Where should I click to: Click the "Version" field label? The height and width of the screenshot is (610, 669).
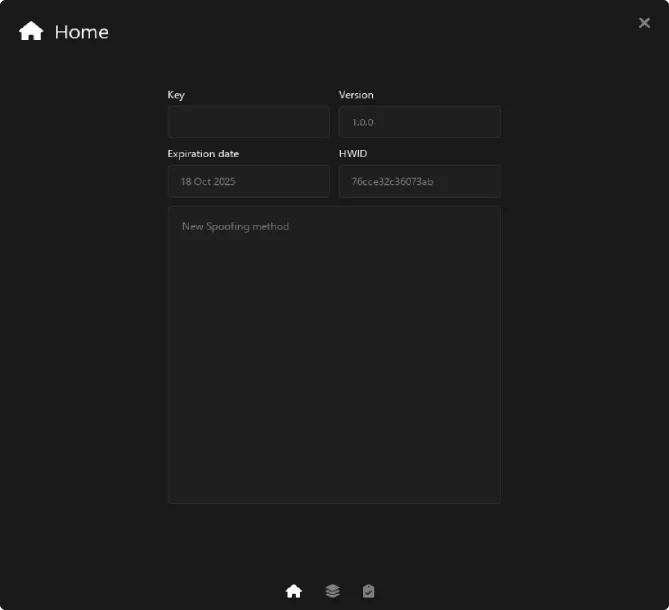click(356, 95)
